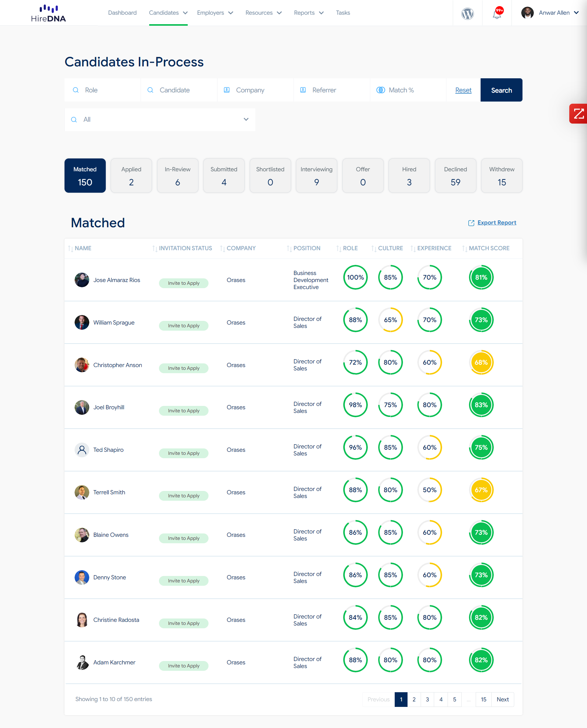The image size is (587, 728).
Task: Go to the Tasks menu item
Action: click(x=343, y=13)
